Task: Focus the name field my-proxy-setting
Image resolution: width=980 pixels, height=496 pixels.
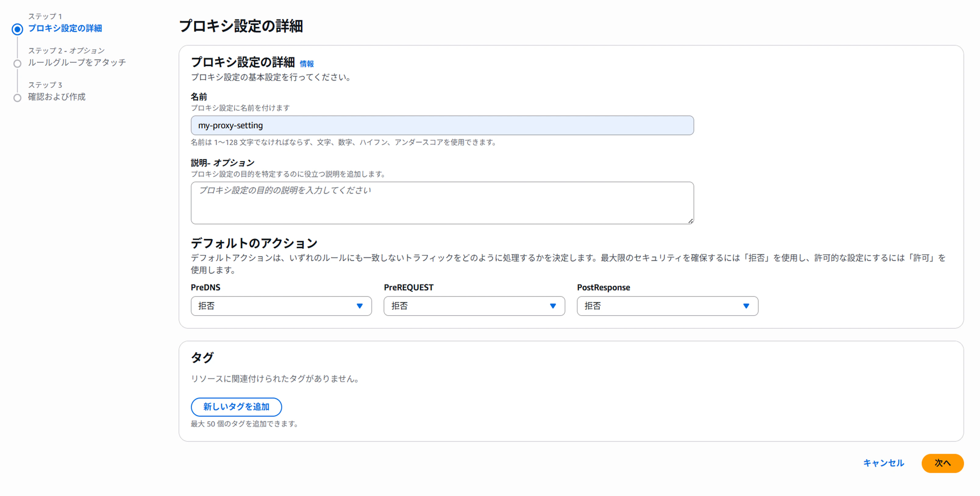Action: 442,125
